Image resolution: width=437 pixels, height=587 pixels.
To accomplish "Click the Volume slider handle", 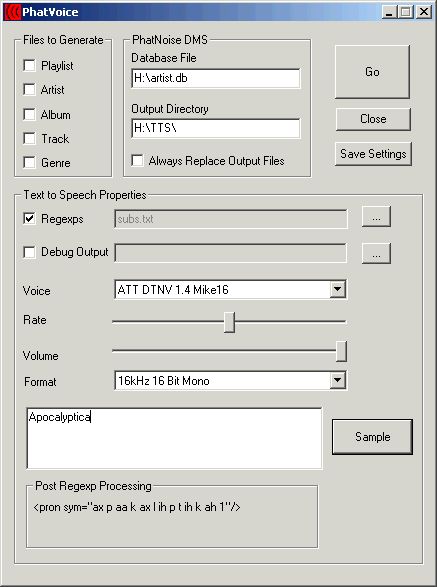I will point(341,351).
